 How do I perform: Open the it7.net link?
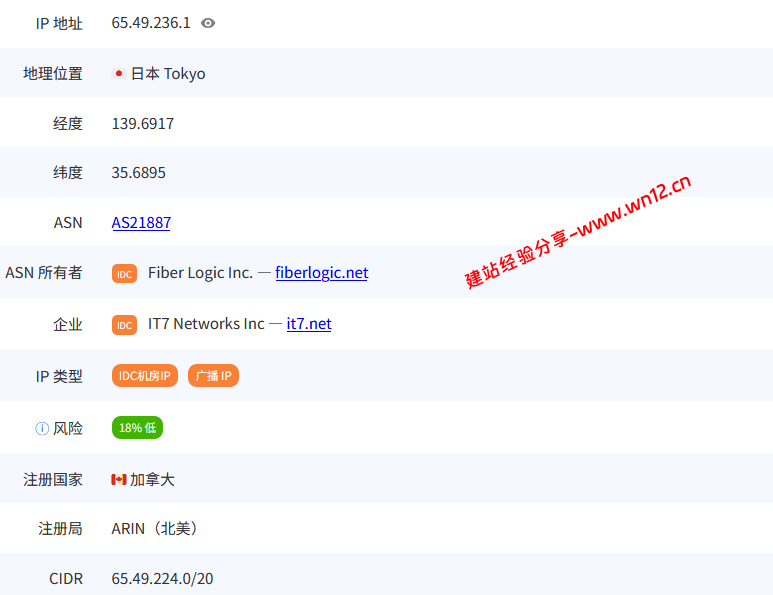pos(309,324)
